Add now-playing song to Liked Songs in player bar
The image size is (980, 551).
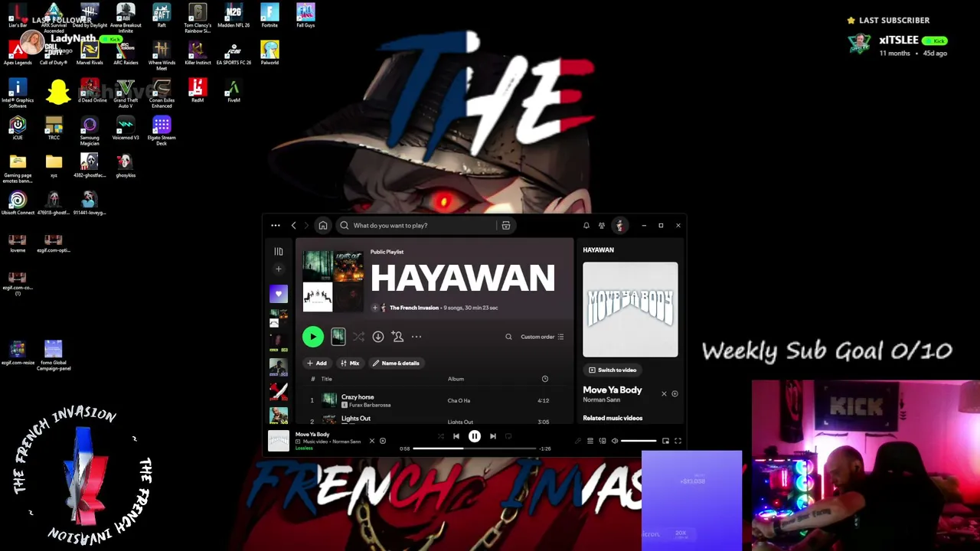tap(383, 441)
